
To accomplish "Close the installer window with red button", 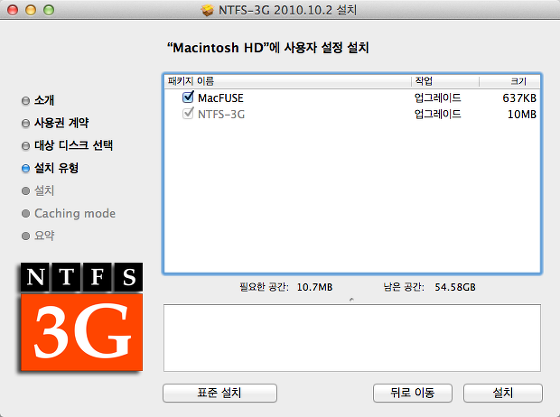I will click(x=12, y=10).
